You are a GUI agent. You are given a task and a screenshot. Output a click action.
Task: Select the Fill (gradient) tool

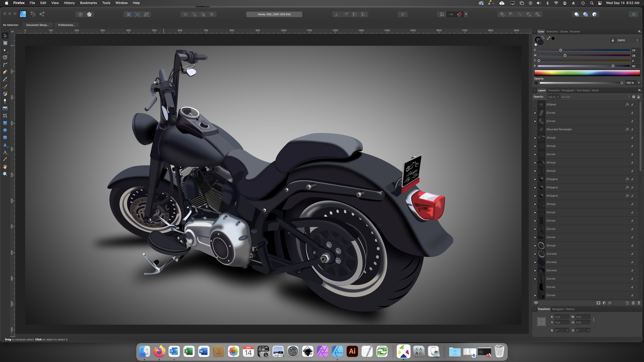point(5,94)
